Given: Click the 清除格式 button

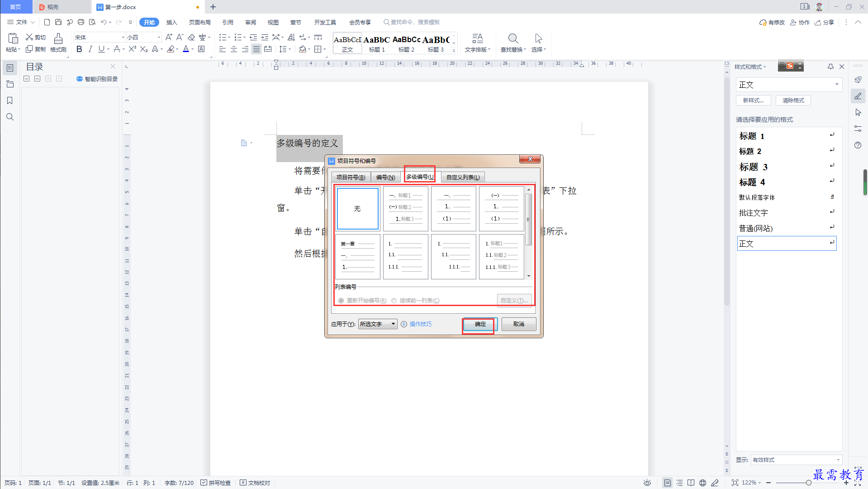Looking at the screenshot, I should point(793,101).
